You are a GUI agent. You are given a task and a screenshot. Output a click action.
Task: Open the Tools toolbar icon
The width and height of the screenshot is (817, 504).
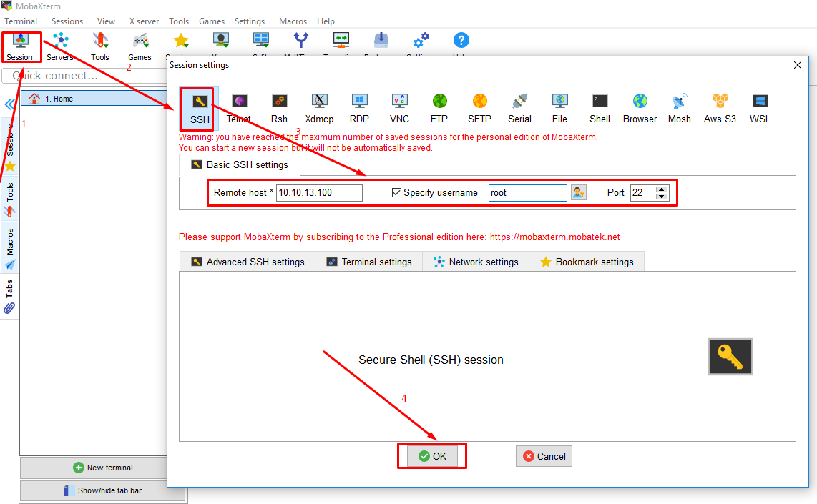pos(100,47)
